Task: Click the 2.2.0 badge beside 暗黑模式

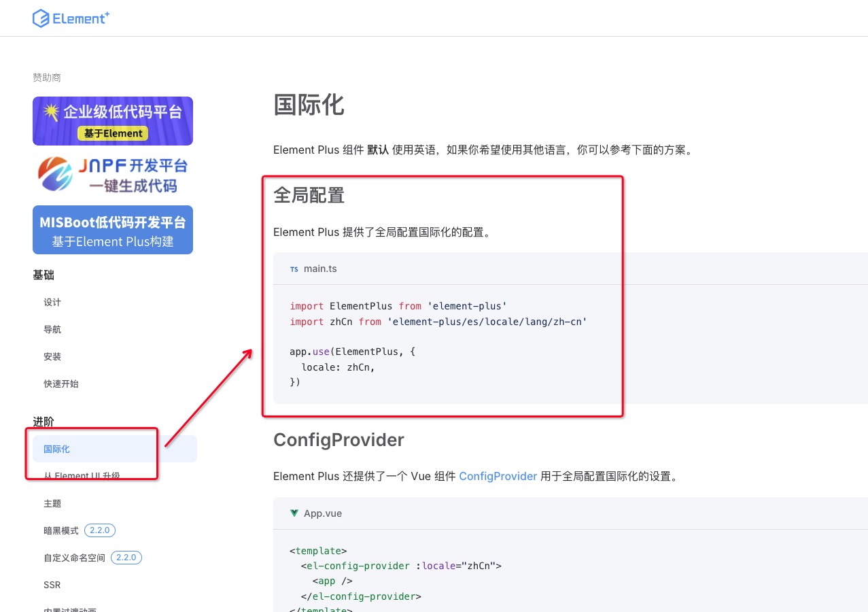Action: coord(100,530)
